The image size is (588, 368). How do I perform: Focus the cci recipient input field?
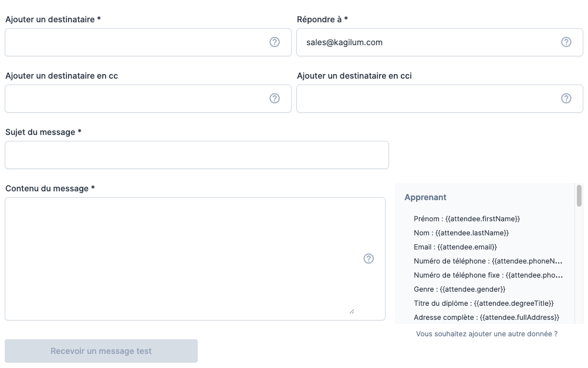tap(428, 99)
